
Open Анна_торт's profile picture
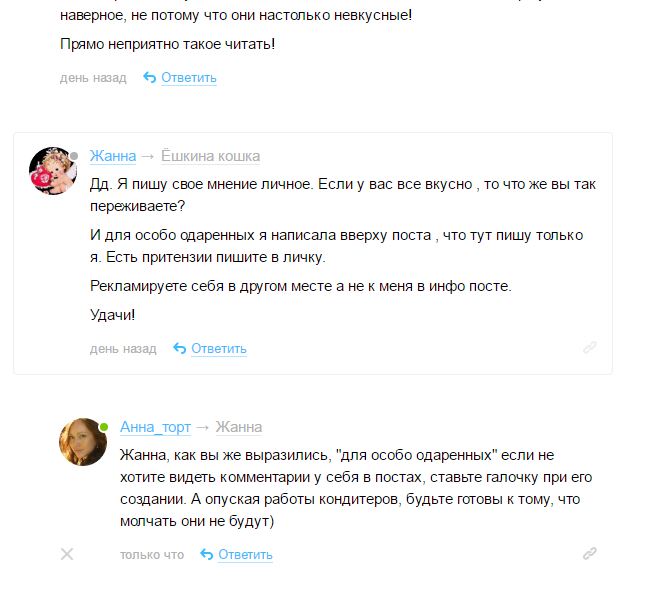click(83, 442)
